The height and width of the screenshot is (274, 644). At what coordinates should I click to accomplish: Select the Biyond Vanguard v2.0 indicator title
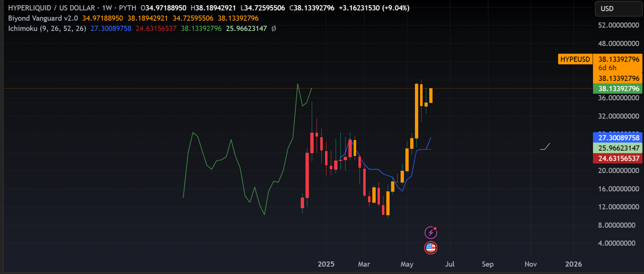43,18
